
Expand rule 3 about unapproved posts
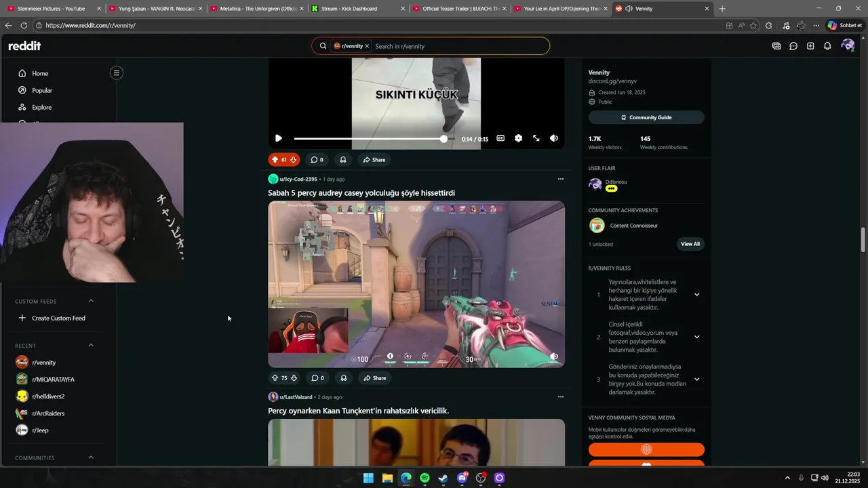point(696,380)
